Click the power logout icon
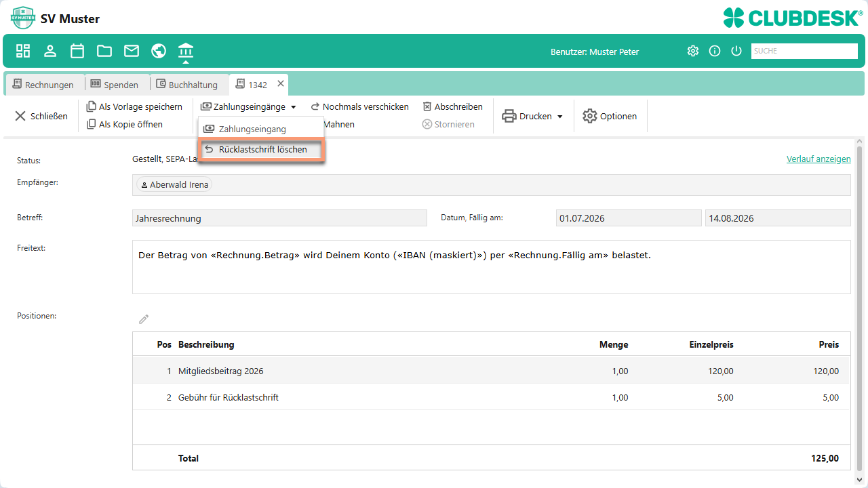 (736, 51)
